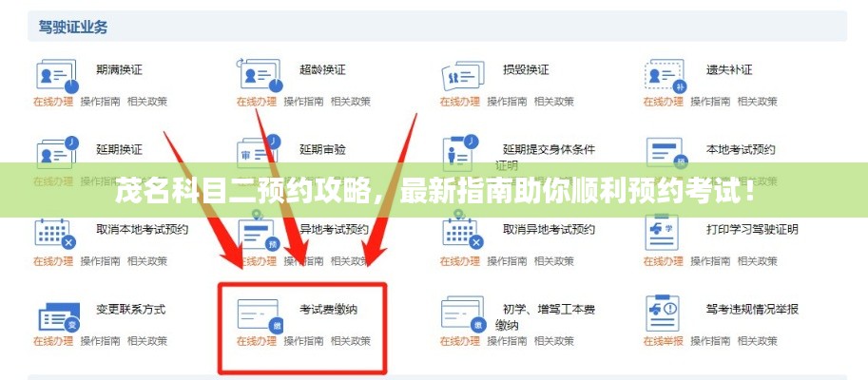Viewport: 868px width, 380px height.
Task: Open the 期满换证 license renewal icon
Action: (x=57, y=76)
